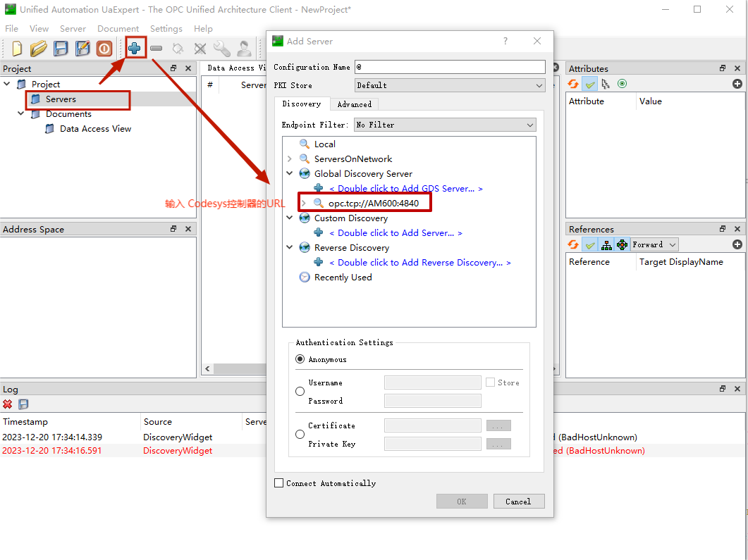Open the File menu
The width and height of the screenshot is (748, 560).
[x=11, y=29]
